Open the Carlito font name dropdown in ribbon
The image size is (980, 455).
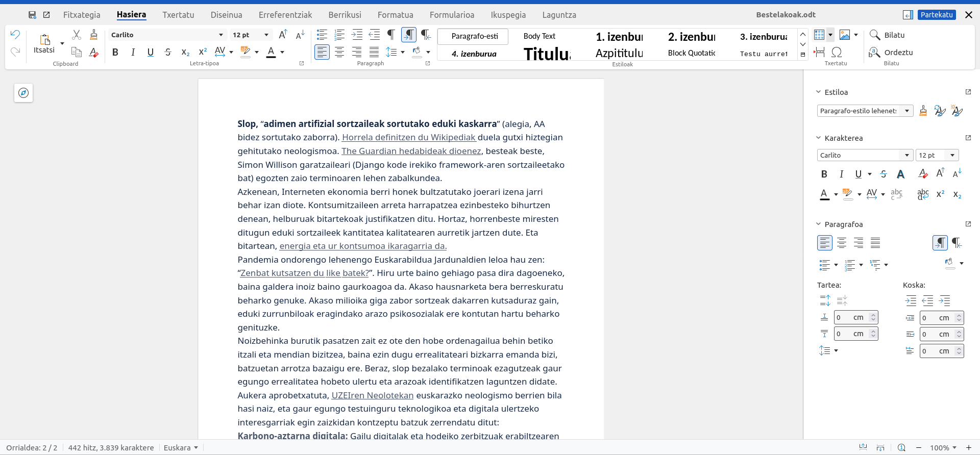220,35
